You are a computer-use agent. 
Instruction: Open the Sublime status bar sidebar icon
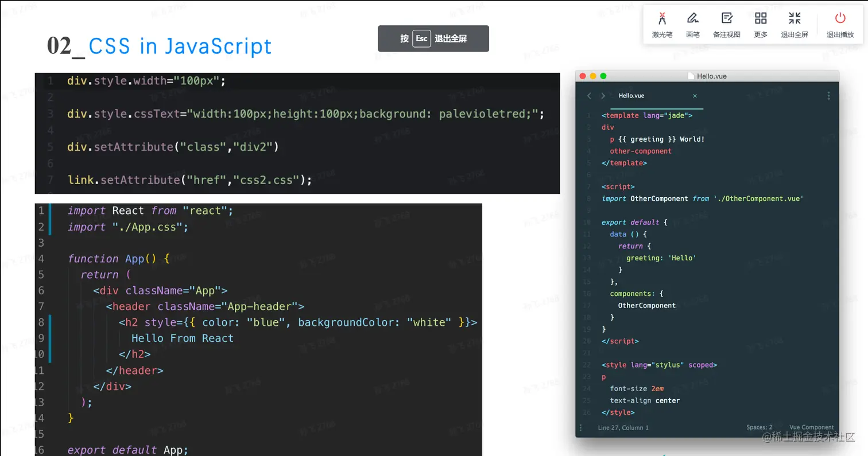click(581, 427)
